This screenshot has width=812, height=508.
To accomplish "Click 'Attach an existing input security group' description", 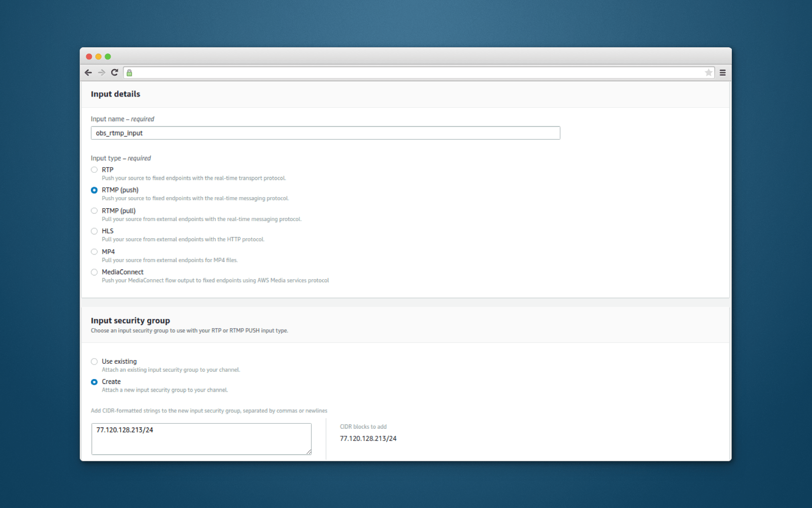I will tap(171, 370).
